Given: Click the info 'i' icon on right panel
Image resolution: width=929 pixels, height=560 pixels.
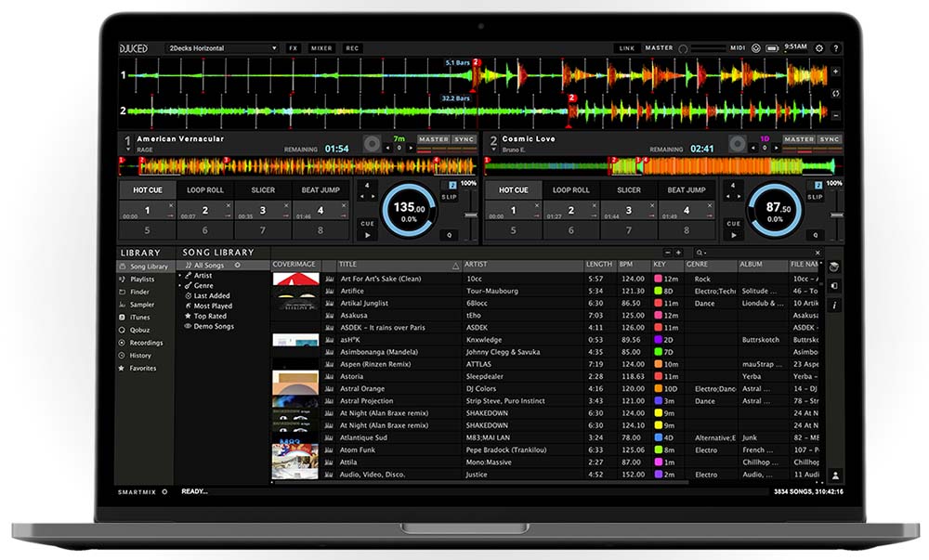Looking at the screenshot, I should (x=834, y=306).
